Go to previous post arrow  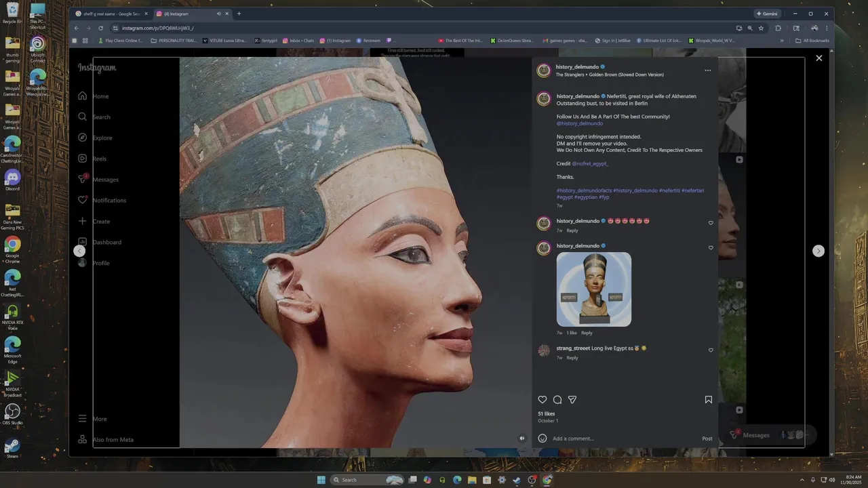click(79, 251)
